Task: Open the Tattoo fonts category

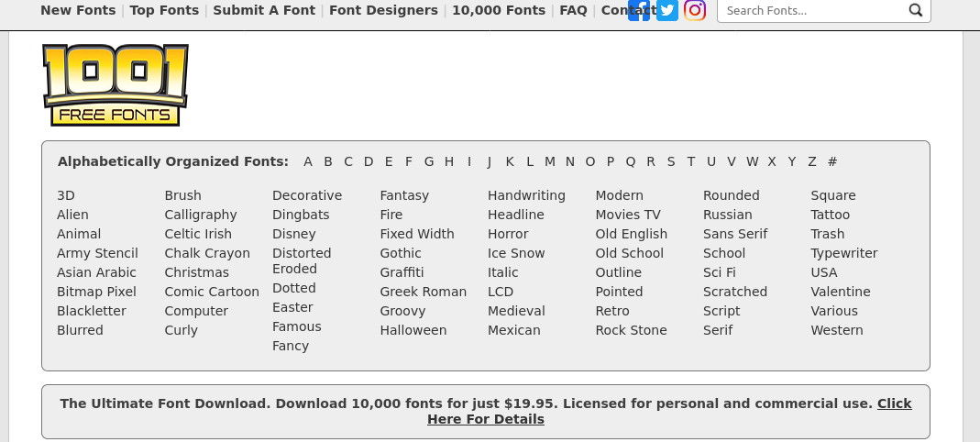Action: pyautogui.click(x=830, y=215)
